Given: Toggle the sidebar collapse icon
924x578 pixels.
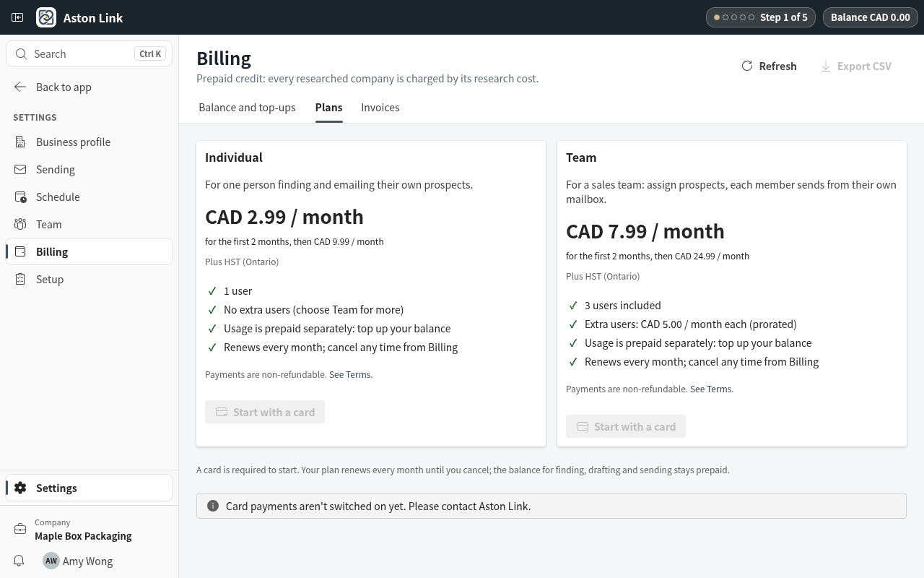Looking at the screenshot, I should tap(17, 17).
